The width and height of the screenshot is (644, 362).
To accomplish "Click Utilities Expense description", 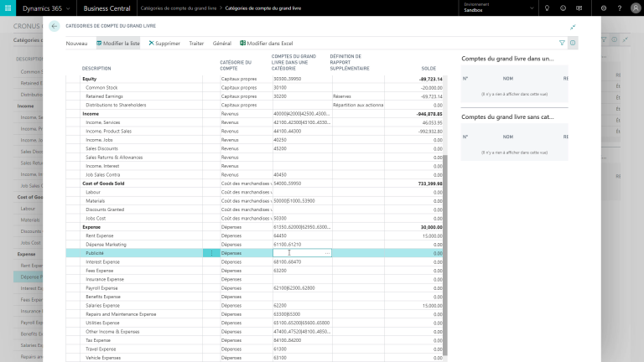I will pos(102,323).
